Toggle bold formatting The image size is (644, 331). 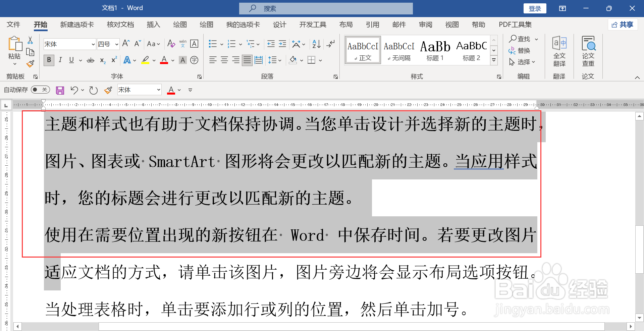click(49, 60)
